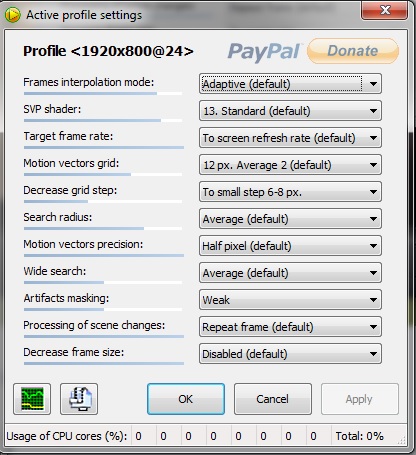Click the copy profile settings icon
Screen dimensions: 416x455
click(x=79, y=399)
